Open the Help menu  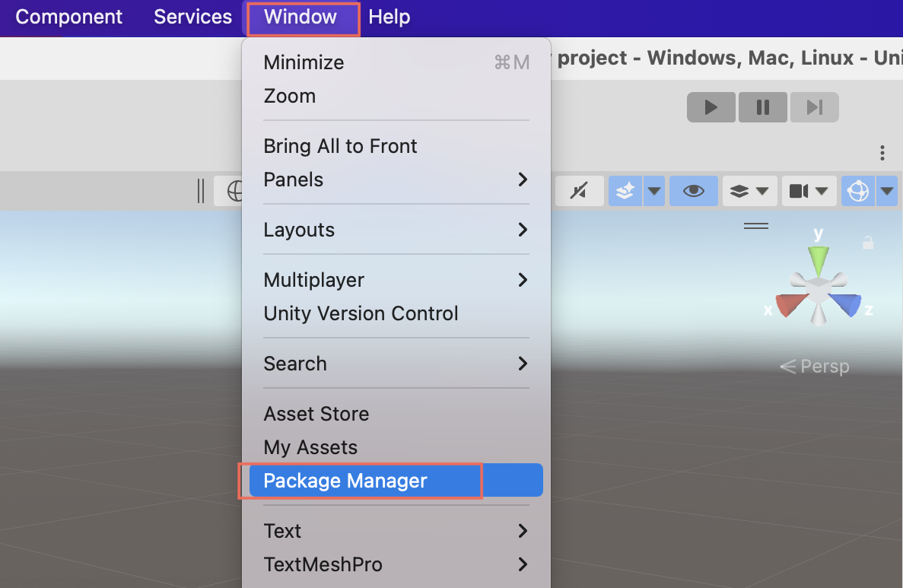[389, 17]
